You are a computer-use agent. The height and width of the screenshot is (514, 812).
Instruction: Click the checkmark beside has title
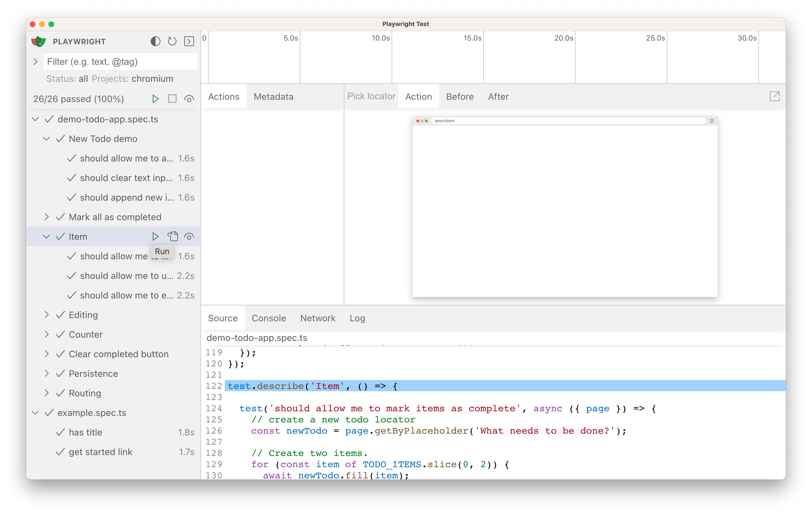coord(60,432)
